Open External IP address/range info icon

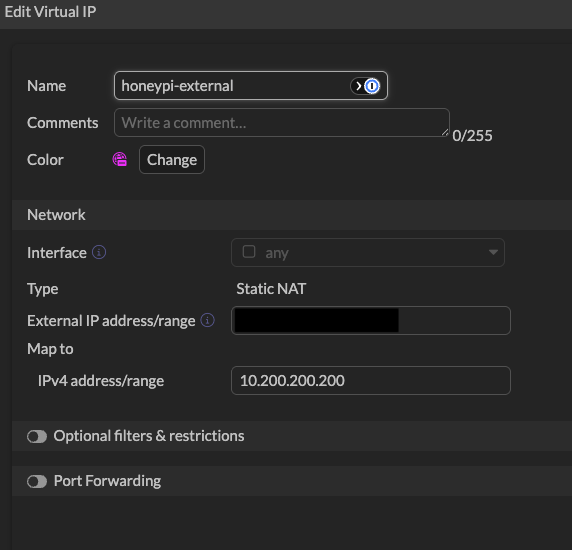coord(208,320)
